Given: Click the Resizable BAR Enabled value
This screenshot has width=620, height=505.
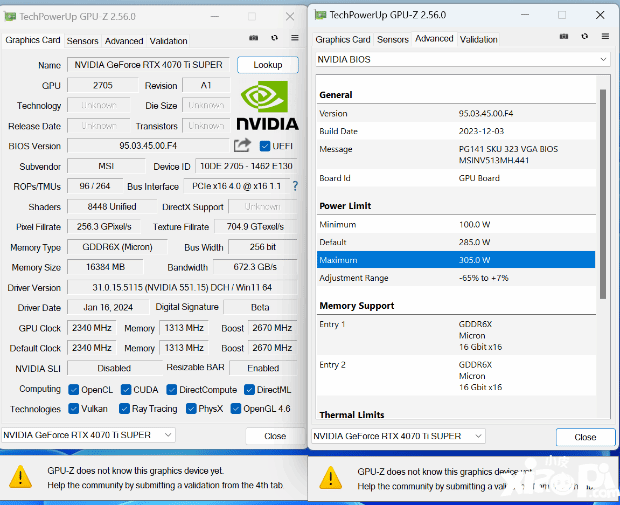Looking at the screenshot, I should pos(263,368).
